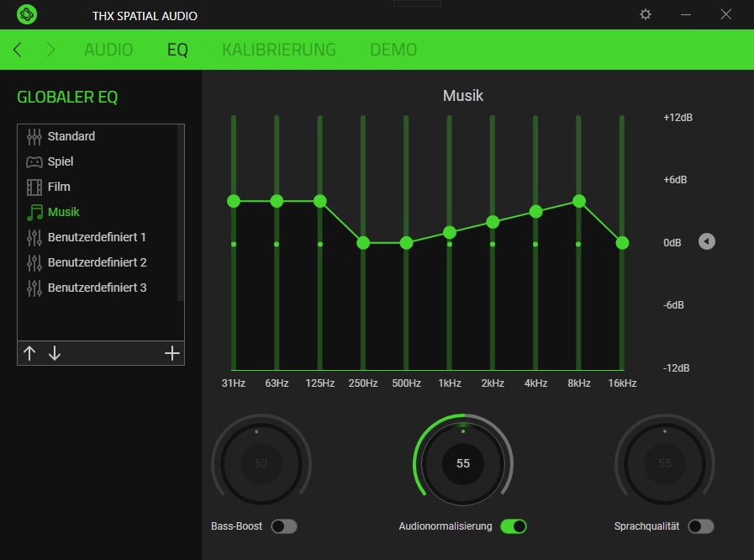Go back with the left arrow
This screenshot has width=754, height=560.
[x=18, y=49]
